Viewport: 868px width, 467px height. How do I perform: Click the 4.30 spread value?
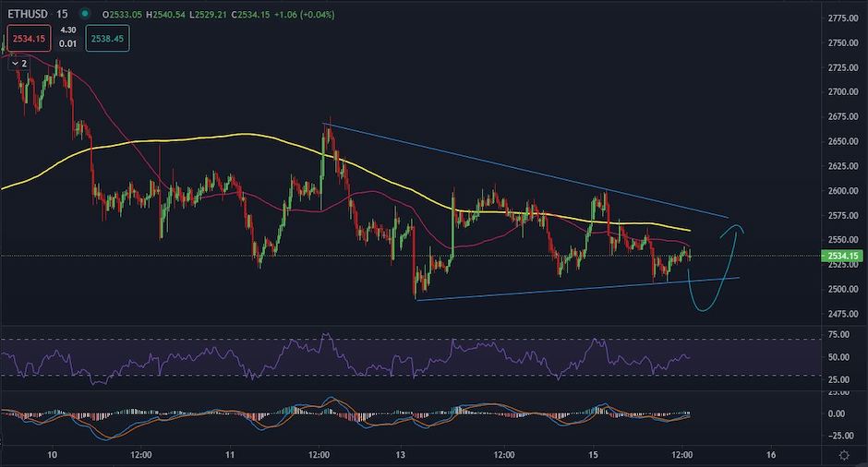pyautogui.click(x=68, y=30)
